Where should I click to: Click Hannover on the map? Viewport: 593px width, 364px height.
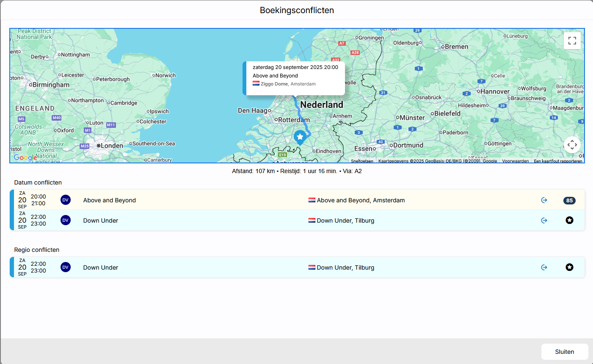(x=495, y=91)
